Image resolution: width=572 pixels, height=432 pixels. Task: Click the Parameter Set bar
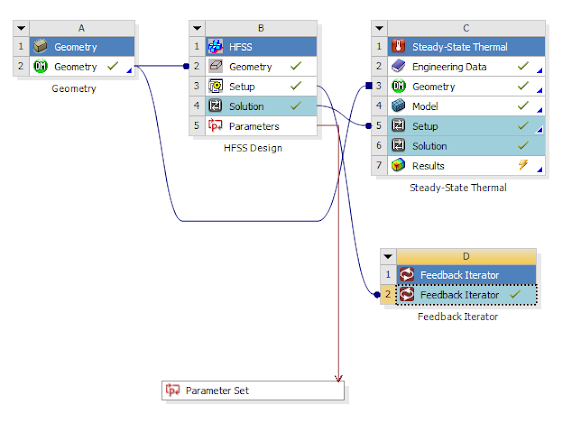click(x=253, y=391)
